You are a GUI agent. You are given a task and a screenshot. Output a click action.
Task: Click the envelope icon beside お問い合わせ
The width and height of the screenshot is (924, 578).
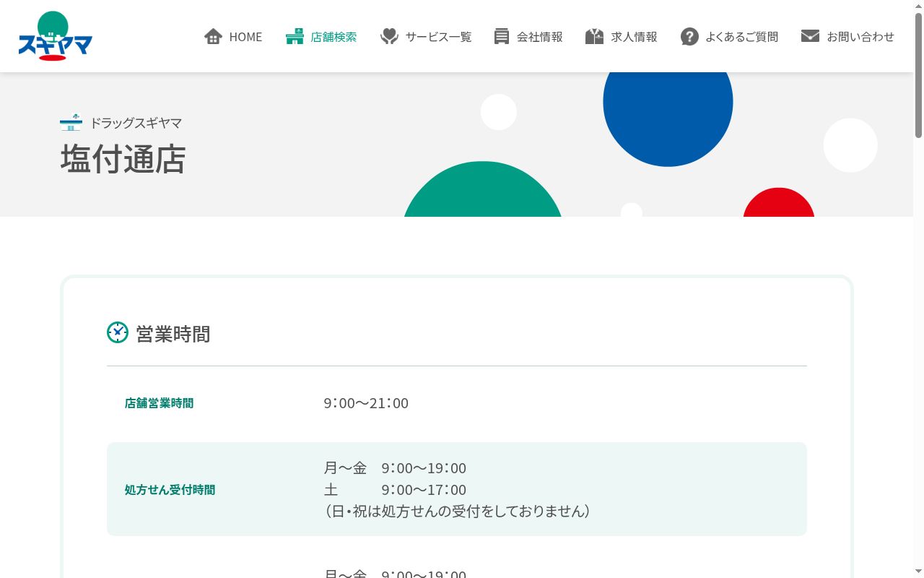pyautogui.click(x=810, y=36)
